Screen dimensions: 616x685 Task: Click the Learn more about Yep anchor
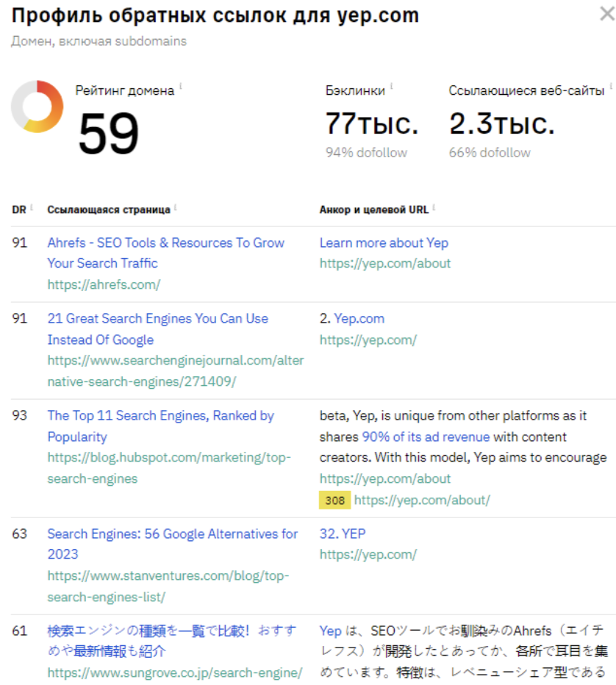point(384,243)
